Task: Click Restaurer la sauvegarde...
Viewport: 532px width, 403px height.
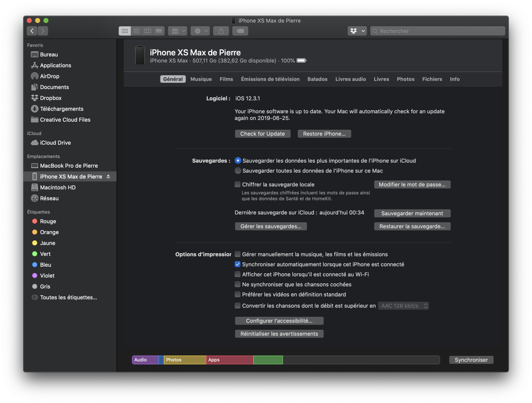Action: [x=412, y=226]
